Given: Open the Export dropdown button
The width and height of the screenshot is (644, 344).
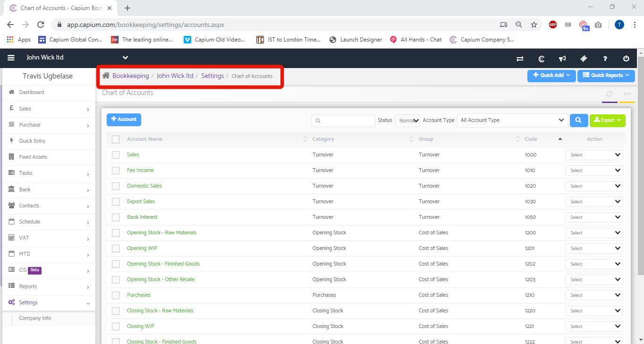Looking at the screenshot, I should click(607, 120).
